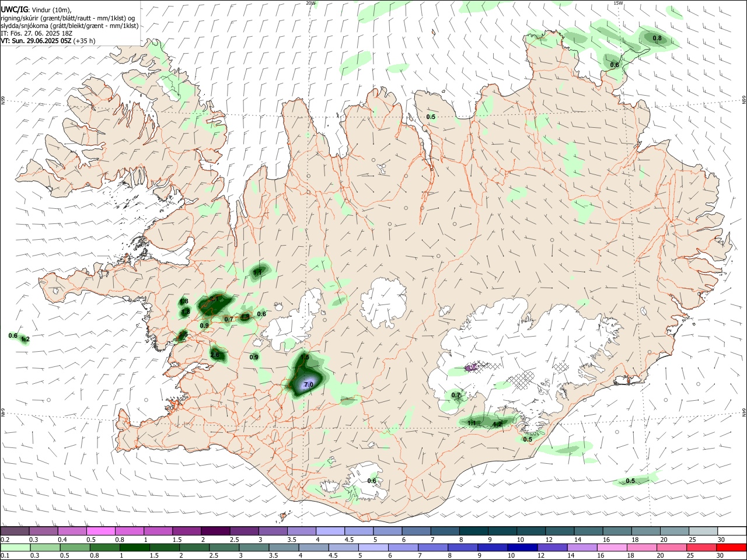This screenshot has width=747, height=560.
Task: Click the bottom scale swatch between 25 and 30
Action: click(x=701, y=548)
